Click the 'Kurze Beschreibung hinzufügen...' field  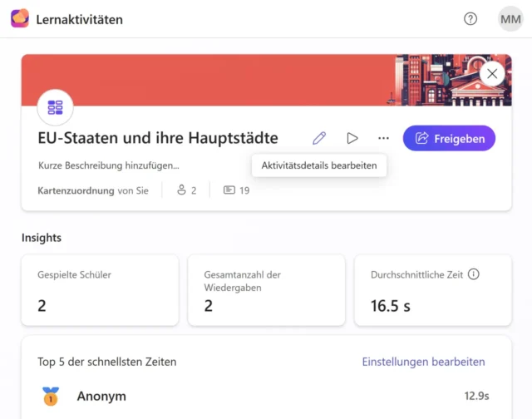coord(109,165)
